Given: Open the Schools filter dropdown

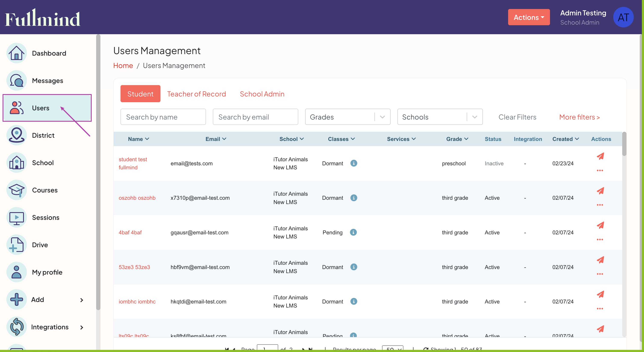Looking at the screenshot, I should click(440, 117).
